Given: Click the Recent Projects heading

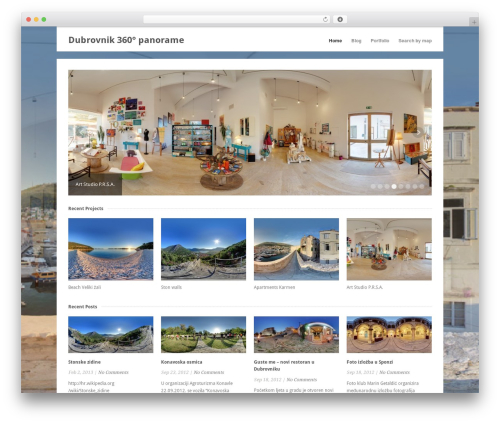Looking at the screenshot, I should point(86,208).
